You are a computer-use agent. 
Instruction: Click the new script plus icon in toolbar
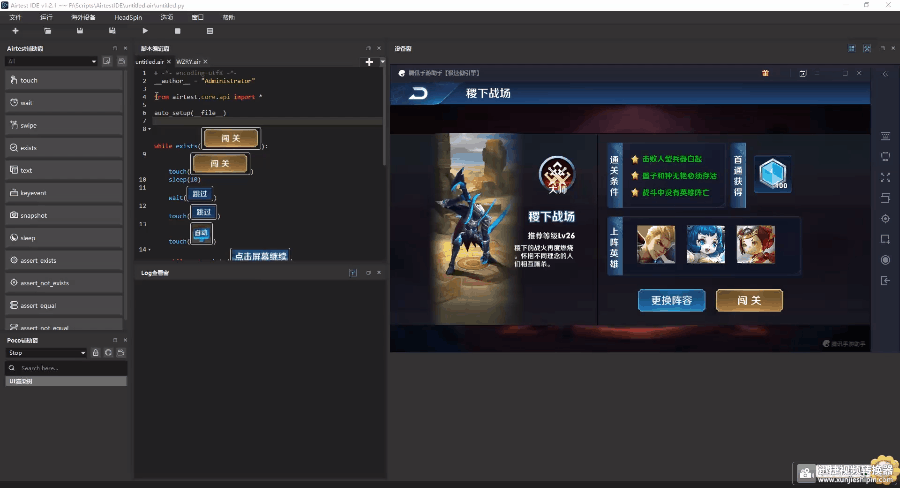[x=15, y=31]
